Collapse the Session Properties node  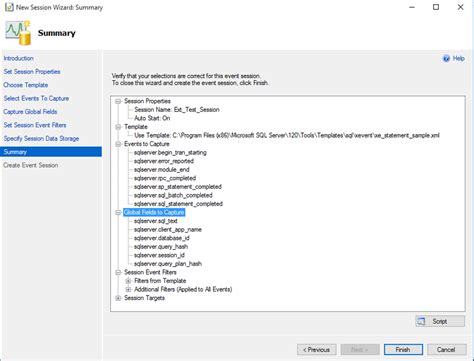pyautogui.click(x=118, y=101)
